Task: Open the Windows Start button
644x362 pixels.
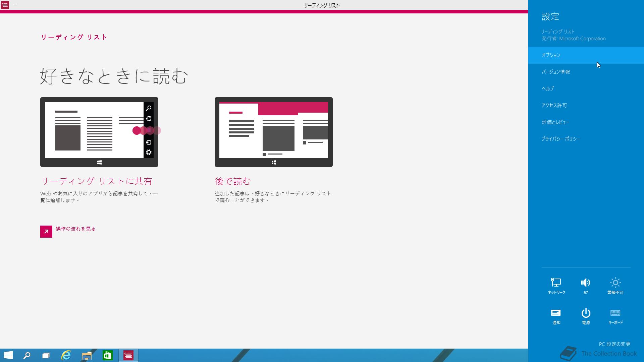Action: tap(8, 355)
